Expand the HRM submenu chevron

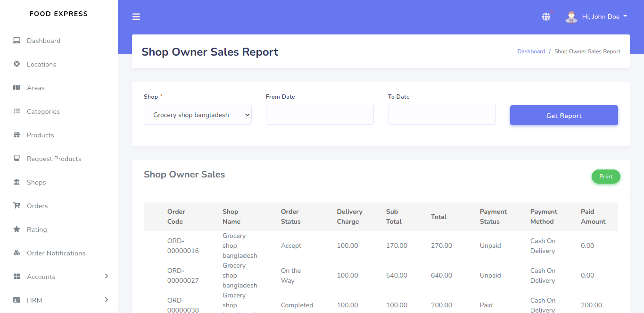click(107, 300)
